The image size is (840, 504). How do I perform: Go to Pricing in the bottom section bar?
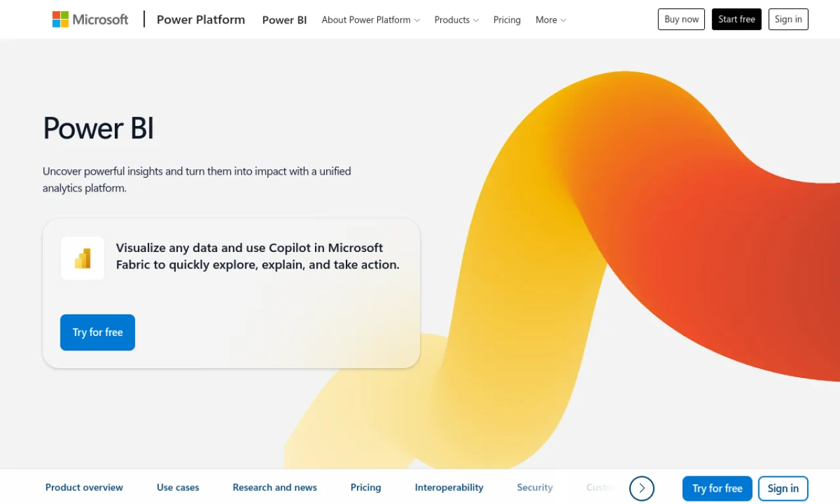click(x=366, y=488)
